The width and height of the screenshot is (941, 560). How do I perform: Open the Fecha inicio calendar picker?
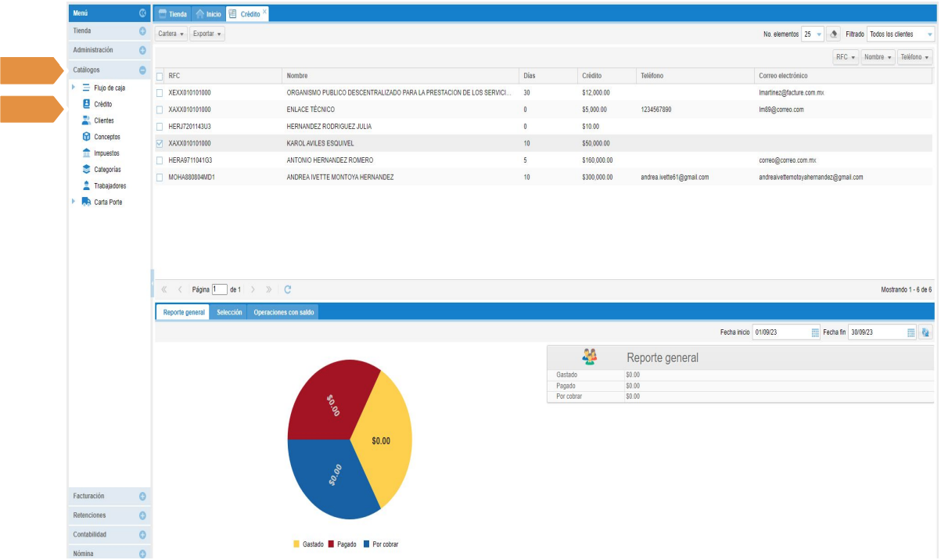point(815,332)
